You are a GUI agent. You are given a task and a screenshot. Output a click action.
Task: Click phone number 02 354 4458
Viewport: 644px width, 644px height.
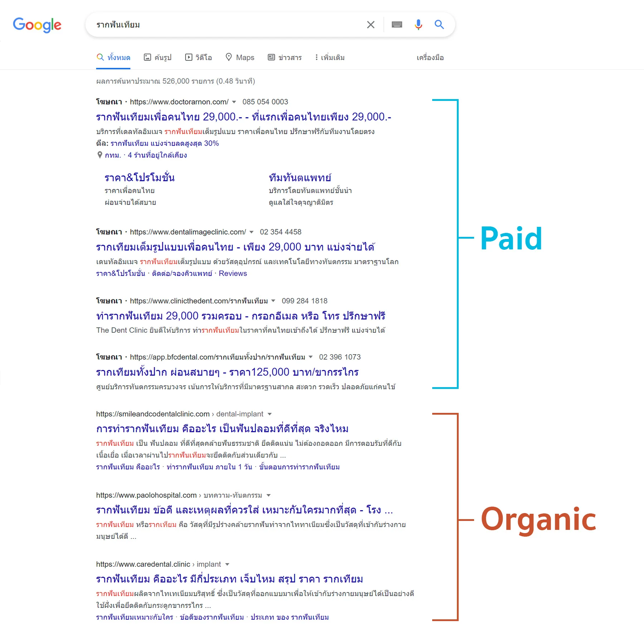pos(280,232)
